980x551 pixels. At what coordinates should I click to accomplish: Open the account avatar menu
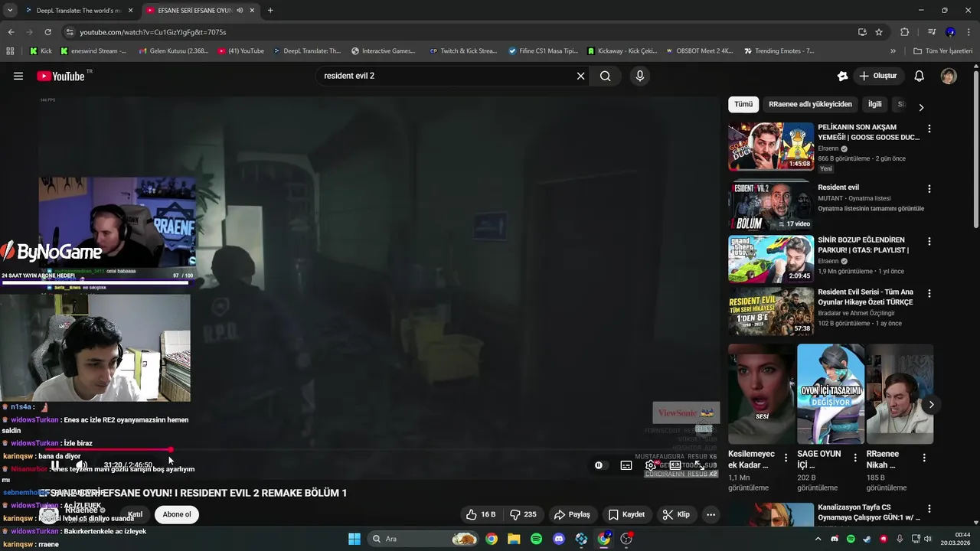click(949, 76)
